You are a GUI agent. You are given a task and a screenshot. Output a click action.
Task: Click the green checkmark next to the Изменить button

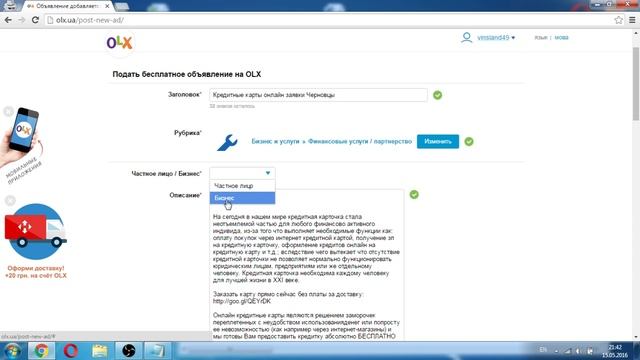coord(469,142)
